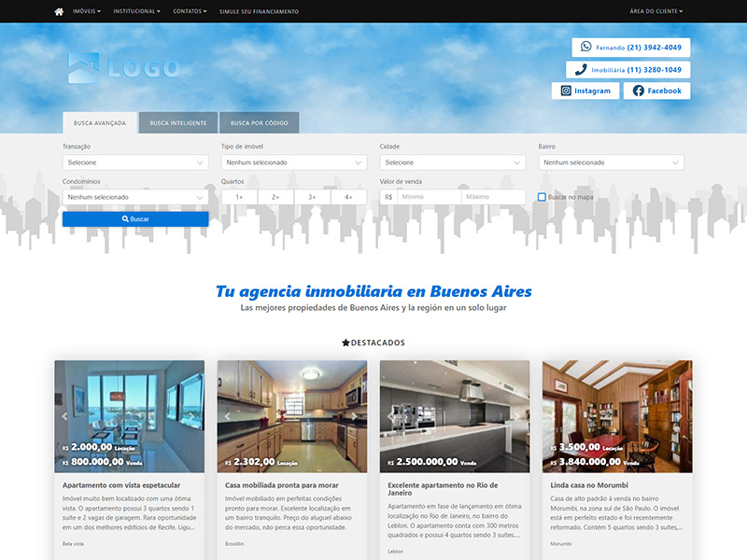Click the Bela vista neighborhood label
Screen dimensions: 747x560
pos(73,544)
